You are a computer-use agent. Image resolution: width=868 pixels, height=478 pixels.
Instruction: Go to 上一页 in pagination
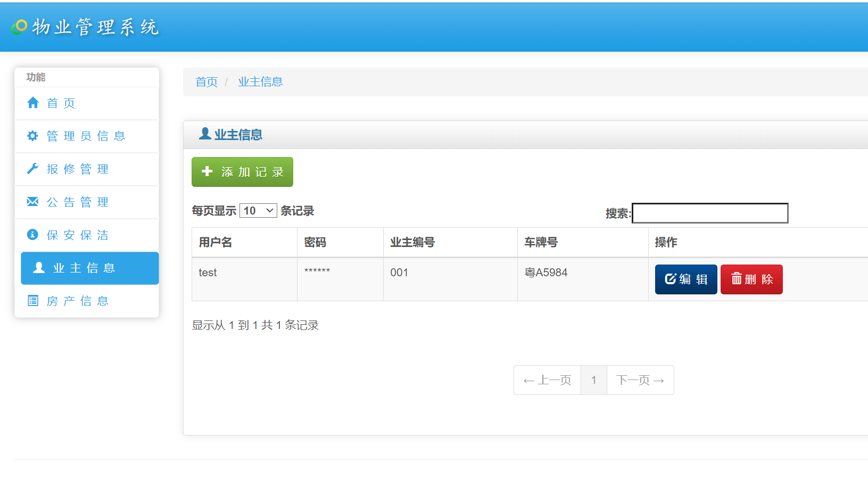(547, 380)
